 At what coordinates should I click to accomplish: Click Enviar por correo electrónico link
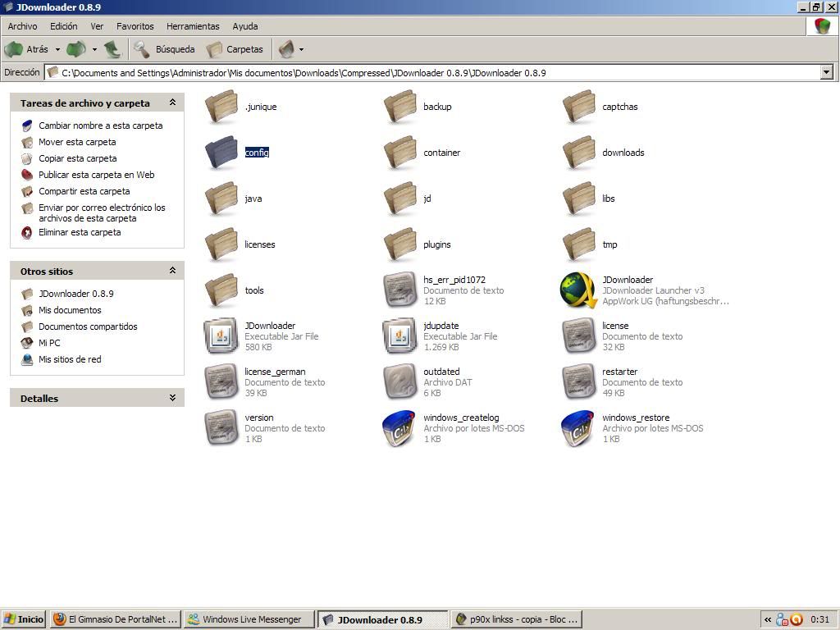[102, 212]
